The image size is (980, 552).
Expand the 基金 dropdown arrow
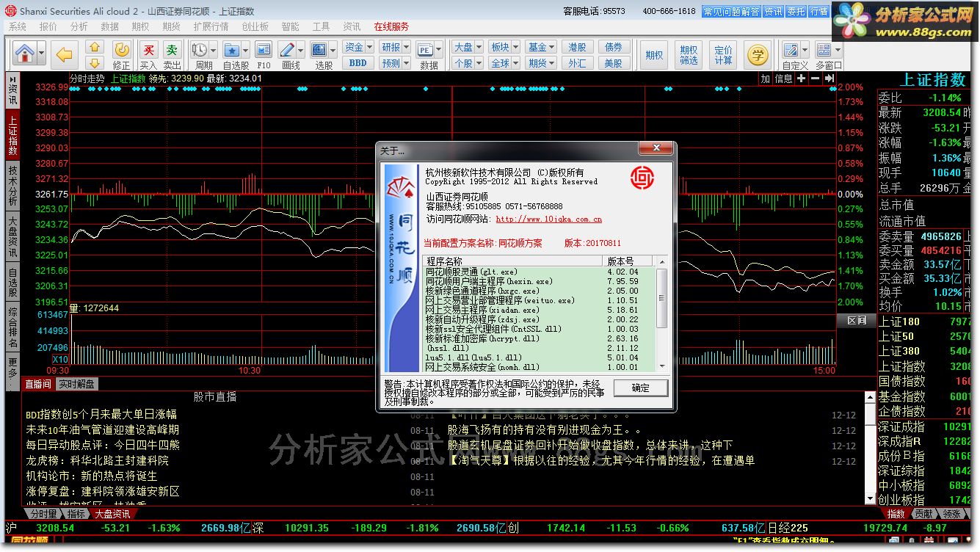(551, 47)
